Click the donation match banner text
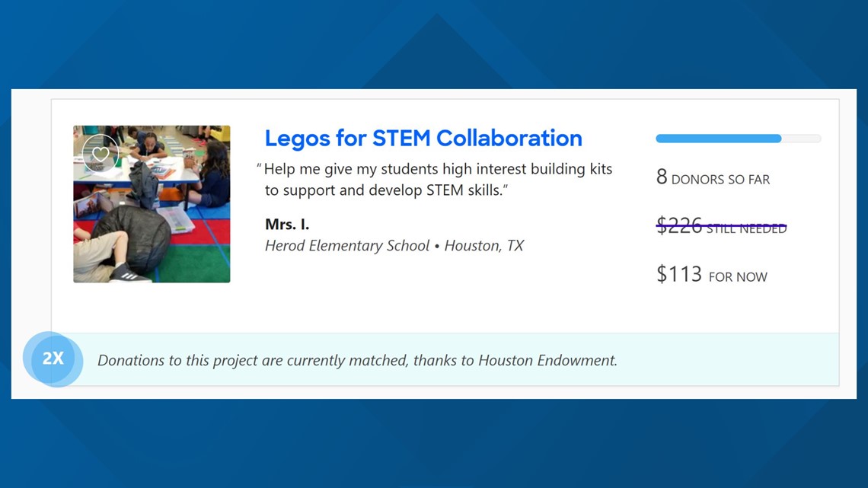 click(x=357, y=360)
